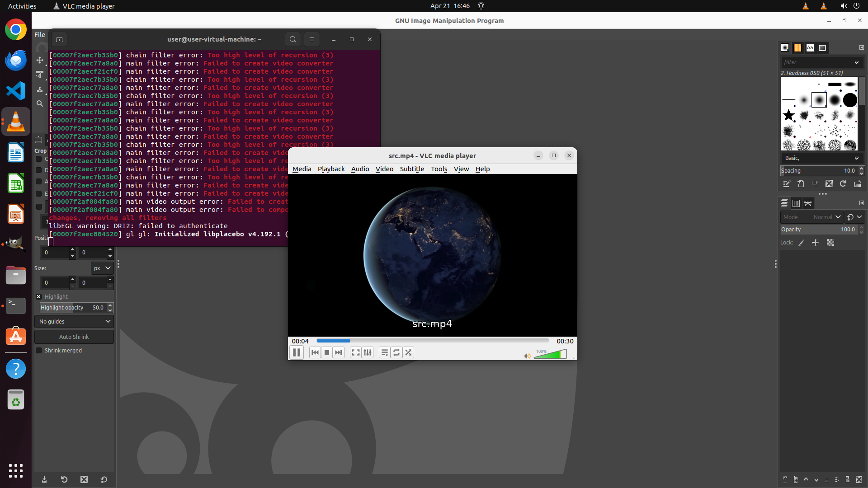Toggle VLC fullscreen mode icon
The width and height of the screenshot is (868, 488).
click(x=356, y=352)
